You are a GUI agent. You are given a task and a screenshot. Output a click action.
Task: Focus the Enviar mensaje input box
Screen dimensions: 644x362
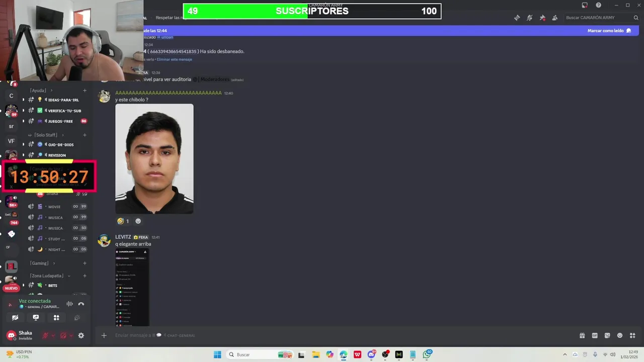point(342,335)
